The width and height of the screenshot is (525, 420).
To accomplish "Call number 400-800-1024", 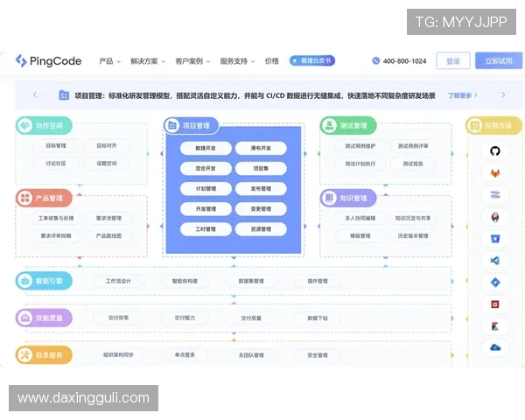I will (404, 61).
